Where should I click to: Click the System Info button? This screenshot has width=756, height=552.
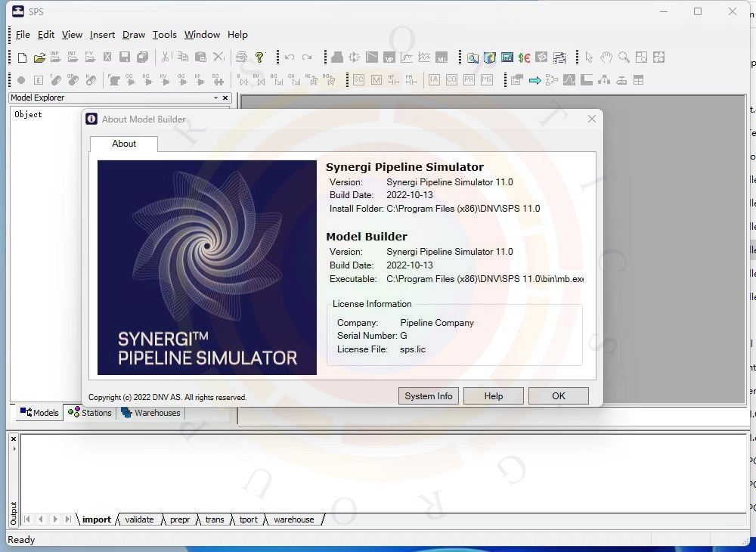click(x=429, y=395)
